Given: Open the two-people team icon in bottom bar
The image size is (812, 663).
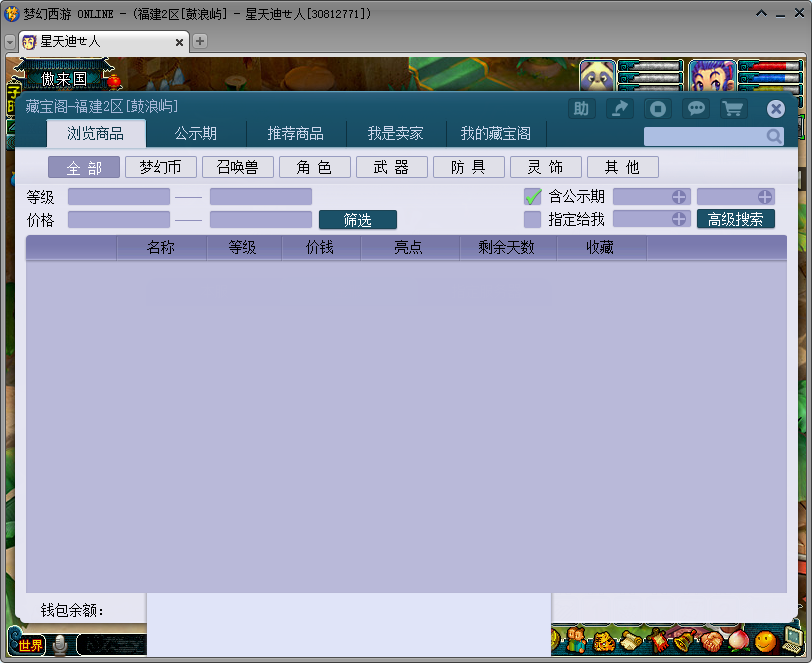Looking at the screenshot, I should [575, 641].
